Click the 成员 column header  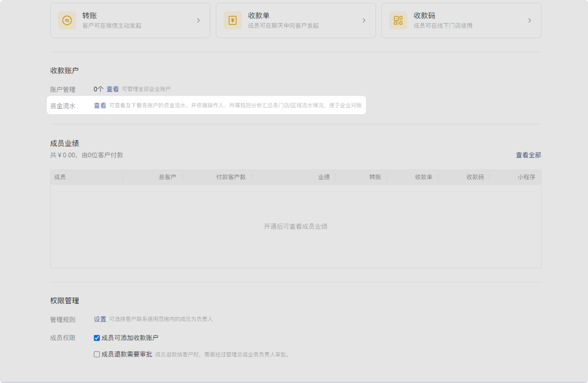pyautogui.click(x=60, y=177)
